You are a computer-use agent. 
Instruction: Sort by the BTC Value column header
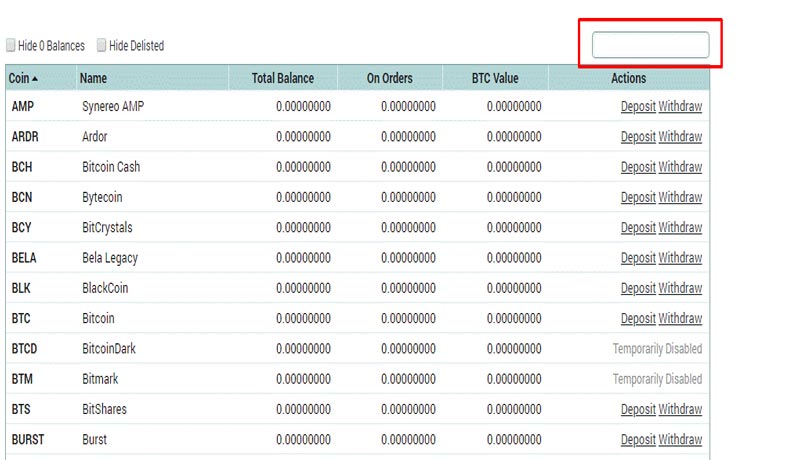point(495,78)
